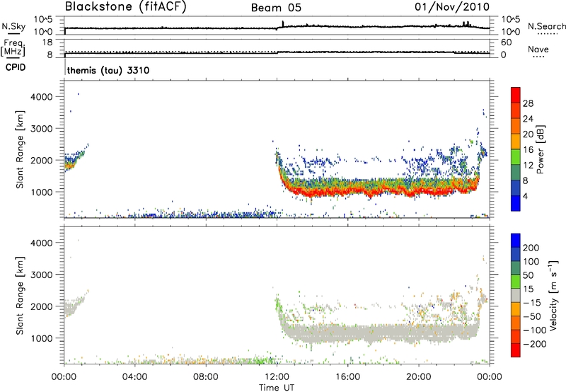Click the "N.Sky" legend label
This screenshot has height=392, width=566.
point(13,26)
